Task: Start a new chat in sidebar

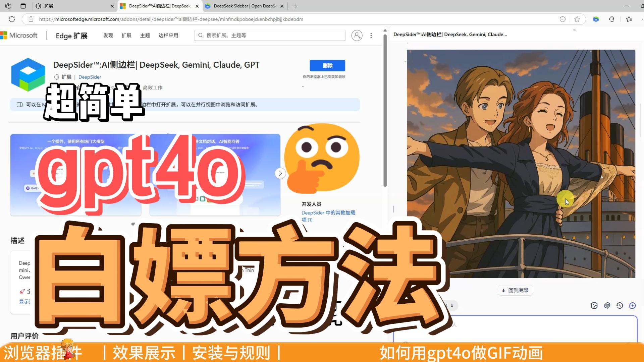Action: 632,305
